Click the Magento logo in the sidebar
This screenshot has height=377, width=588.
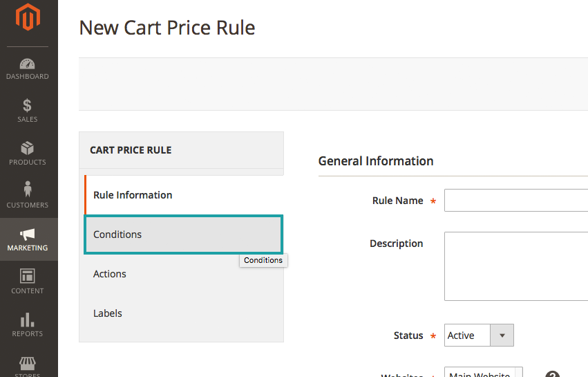[28, 17]
